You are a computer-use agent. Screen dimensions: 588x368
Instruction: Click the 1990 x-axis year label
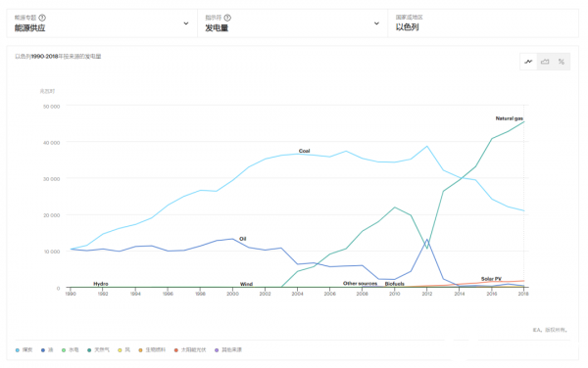(71, 294)
